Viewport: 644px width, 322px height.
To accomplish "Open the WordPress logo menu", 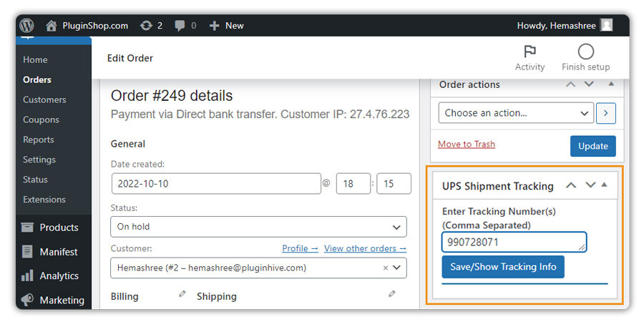I will pos(26,26).
